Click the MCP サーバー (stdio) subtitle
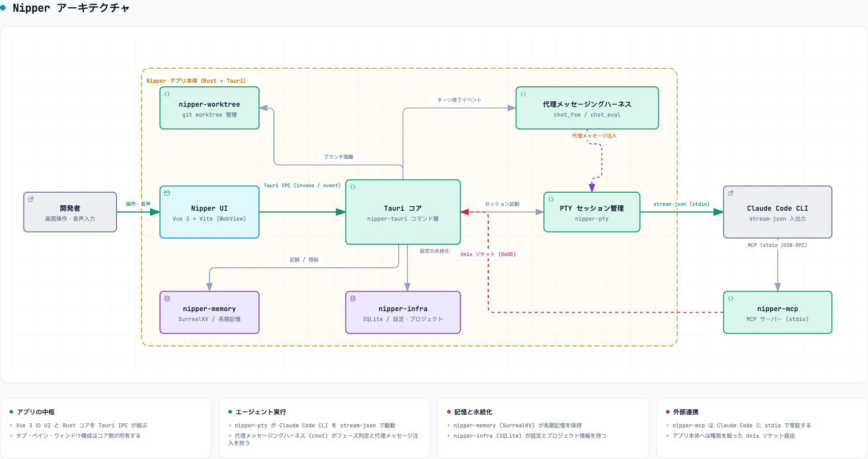Image resolution: width=868 pixels, height=459 pixels. (x=778, y=319)
